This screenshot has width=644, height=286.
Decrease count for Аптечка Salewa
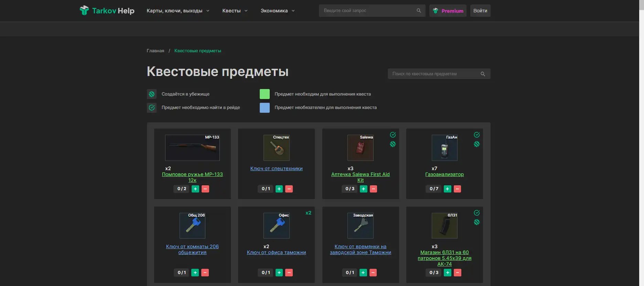pos(374,189)
